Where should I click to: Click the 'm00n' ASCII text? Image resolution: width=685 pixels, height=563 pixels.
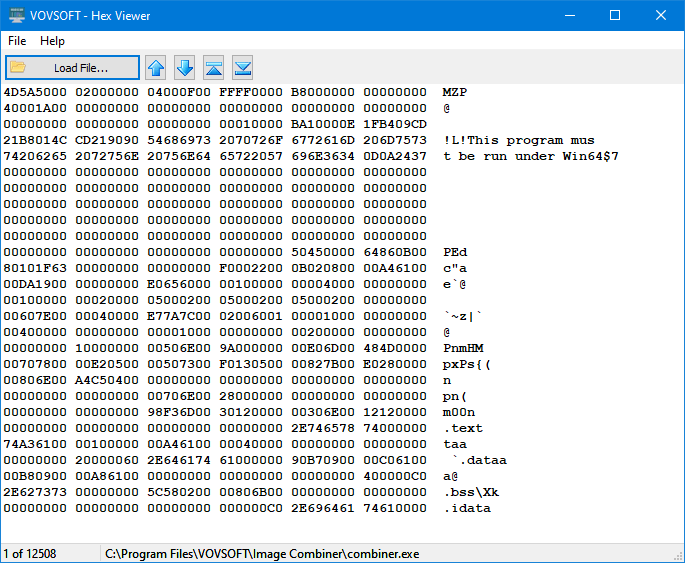point(459,412)
